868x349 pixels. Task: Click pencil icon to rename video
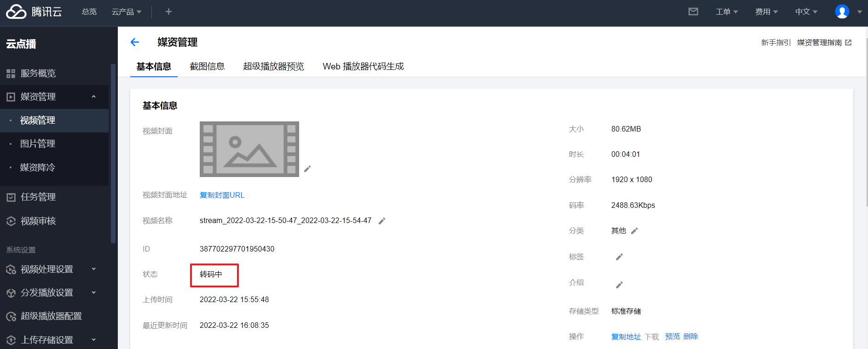pyautogui.click(x=382, y=221)
